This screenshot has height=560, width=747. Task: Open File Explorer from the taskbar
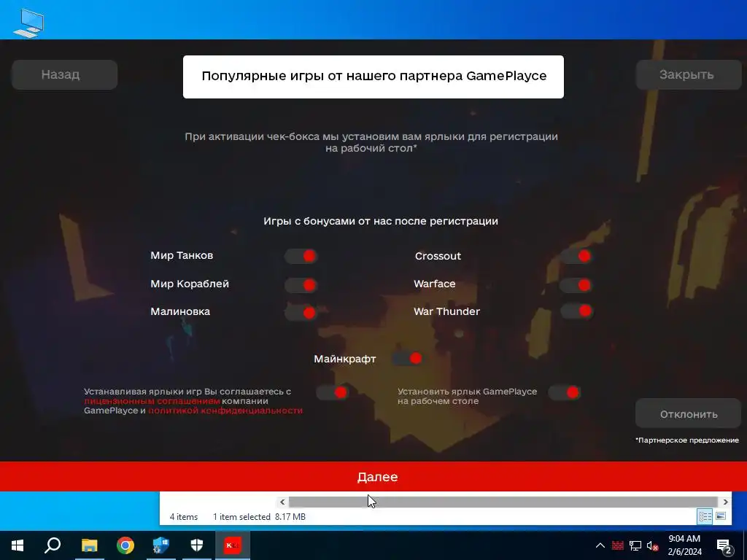(89, 545)
